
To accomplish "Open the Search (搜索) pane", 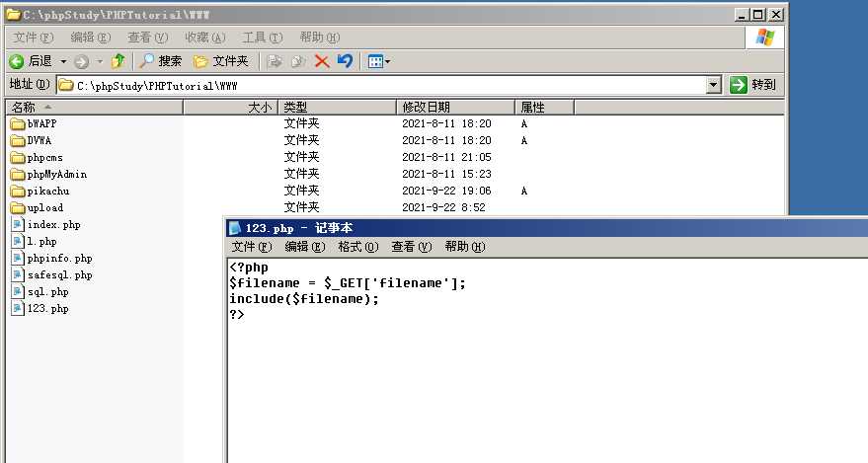I will pyautogui.click(x=160, y=61).
